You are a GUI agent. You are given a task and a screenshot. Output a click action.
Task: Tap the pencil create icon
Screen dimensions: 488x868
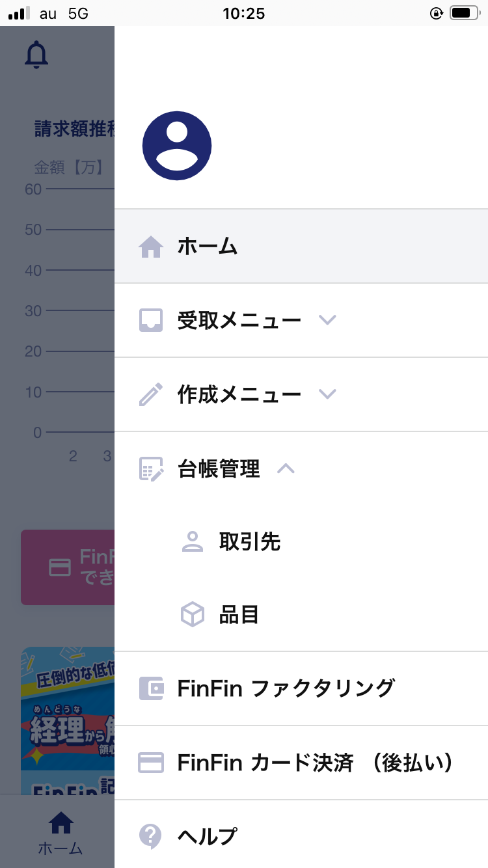[151, 395]
